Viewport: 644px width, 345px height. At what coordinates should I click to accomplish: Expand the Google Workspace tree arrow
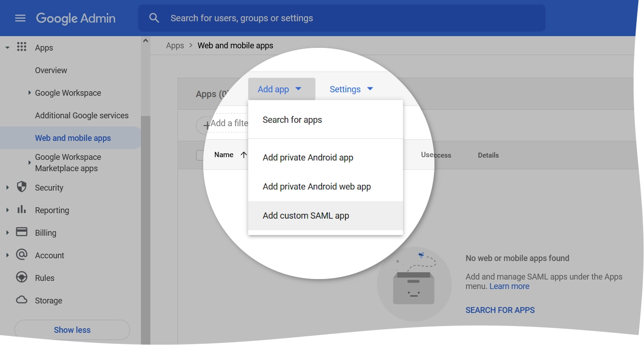[x=30, y=93]
